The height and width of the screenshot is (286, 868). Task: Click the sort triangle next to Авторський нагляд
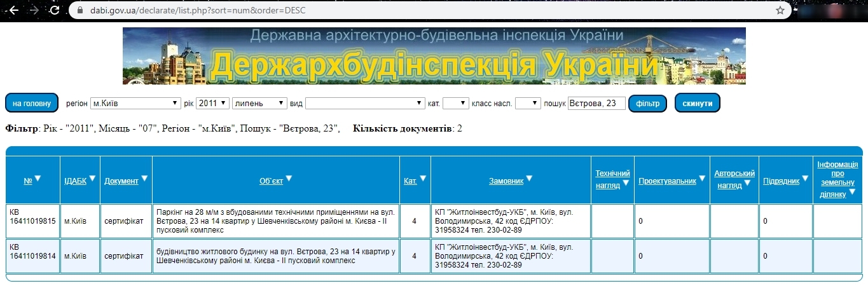(x=748, y=183)
